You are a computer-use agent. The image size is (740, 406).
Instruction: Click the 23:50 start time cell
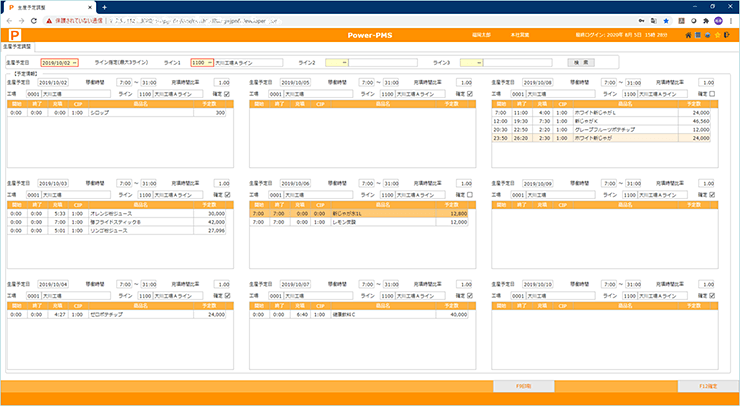(x=502, y=138)
